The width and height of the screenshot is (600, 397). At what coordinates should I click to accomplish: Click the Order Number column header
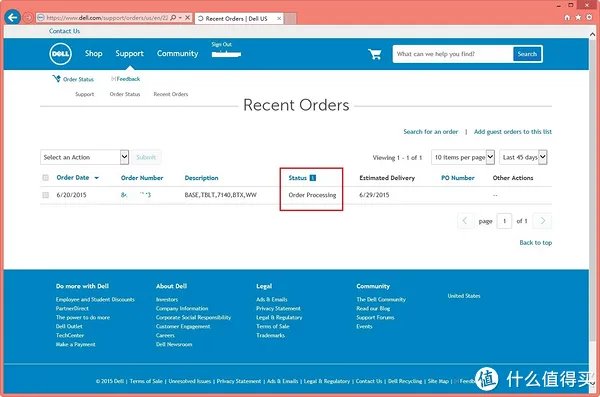click(x=142, y=178)
